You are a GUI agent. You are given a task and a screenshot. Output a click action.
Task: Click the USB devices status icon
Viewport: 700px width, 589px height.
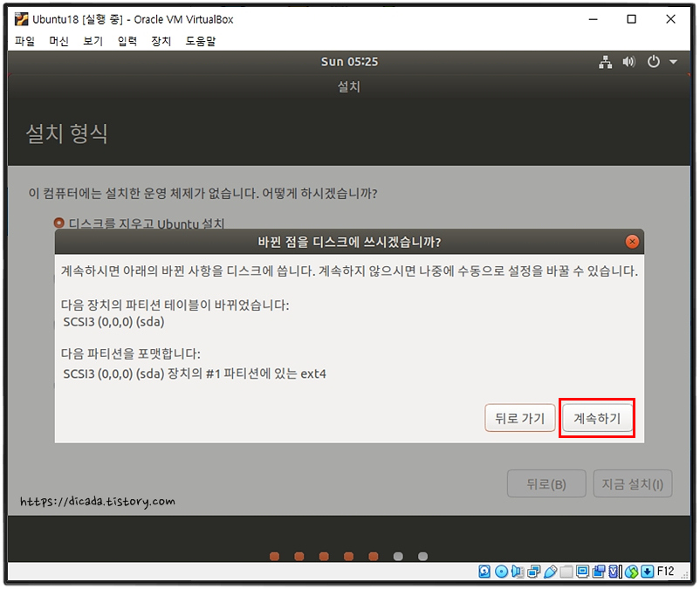point(551,572)
